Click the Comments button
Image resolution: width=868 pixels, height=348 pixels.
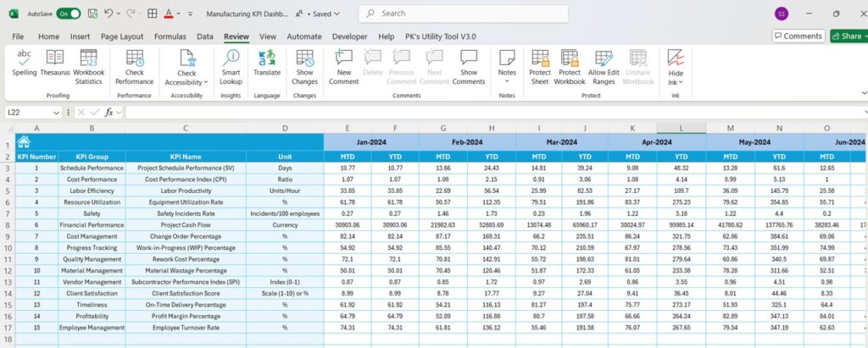(x=798, y=36)
